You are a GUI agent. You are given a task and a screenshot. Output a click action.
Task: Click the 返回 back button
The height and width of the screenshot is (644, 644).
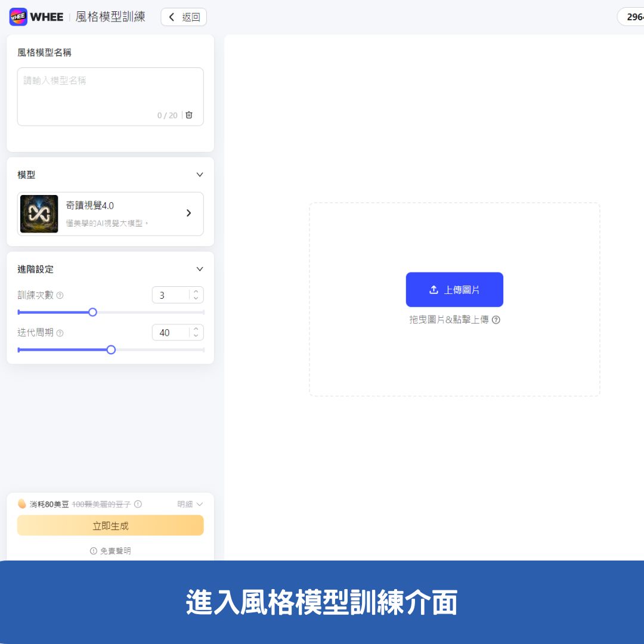184,17
